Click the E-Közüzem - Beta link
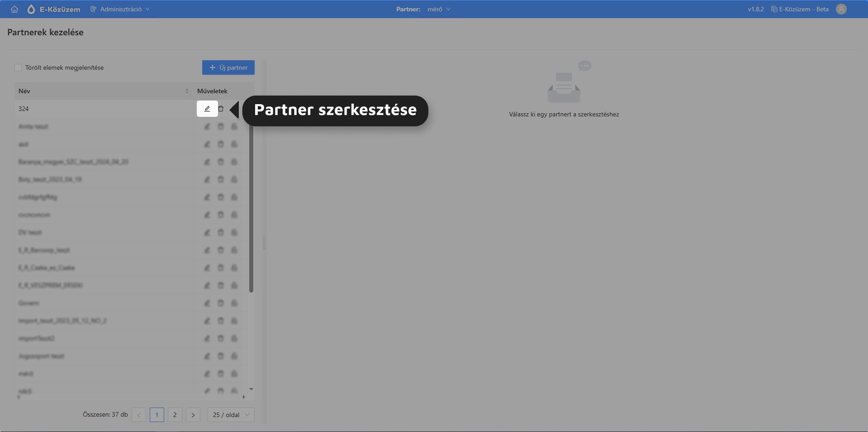Viewport: 868px width, 432px height. [x=800, y=9]
